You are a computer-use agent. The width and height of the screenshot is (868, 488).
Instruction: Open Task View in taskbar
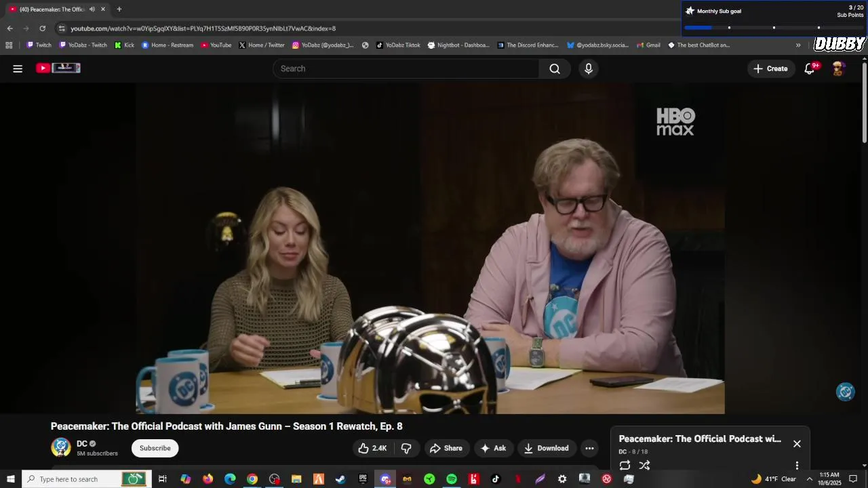pos(163,479)
